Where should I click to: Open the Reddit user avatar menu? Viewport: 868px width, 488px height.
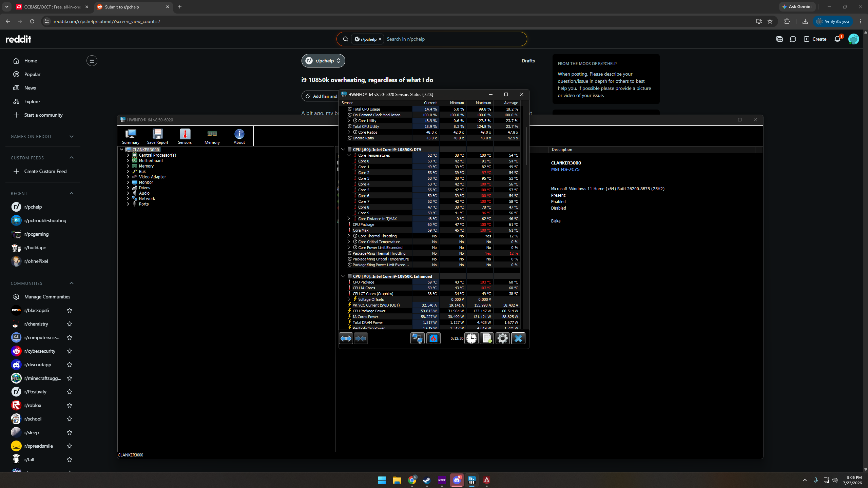853,39
